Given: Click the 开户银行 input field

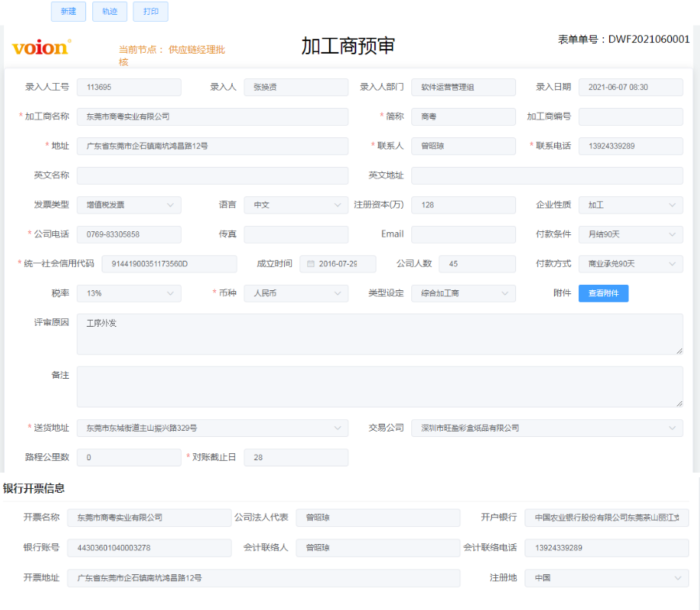Looking at the screenshot, I should click(607, 518).
